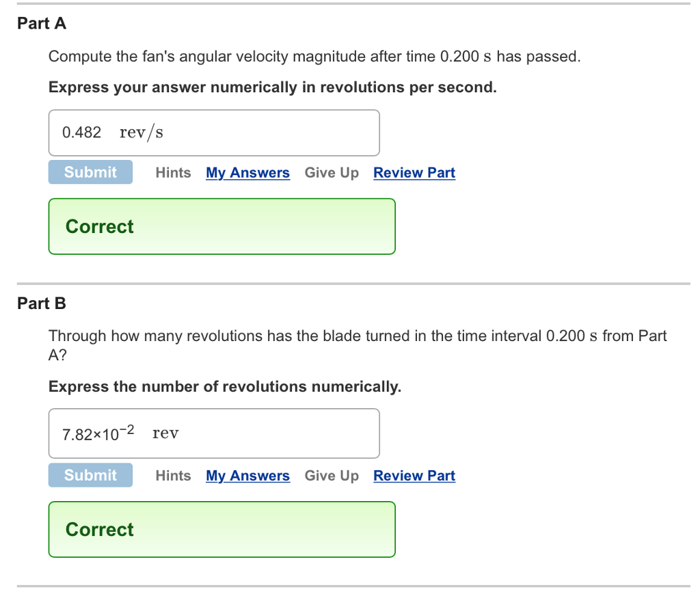Click the fan's angular velocity question text
700x594 pixels.
(x=314, y=56)
